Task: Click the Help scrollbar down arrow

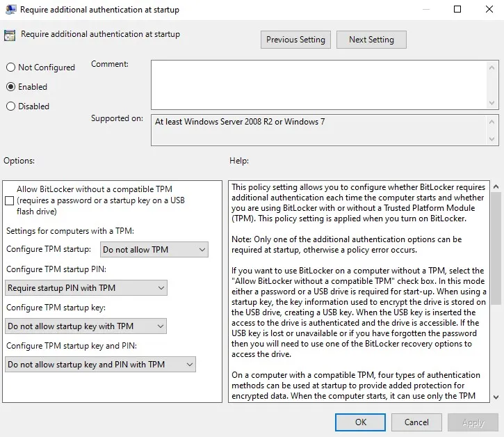Action: (x=496, y=396)
